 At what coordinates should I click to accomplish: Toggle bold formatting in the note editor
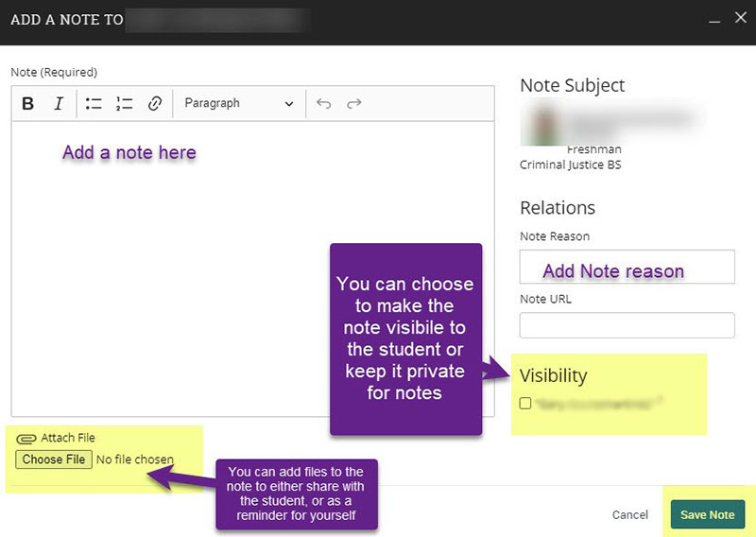28,104
